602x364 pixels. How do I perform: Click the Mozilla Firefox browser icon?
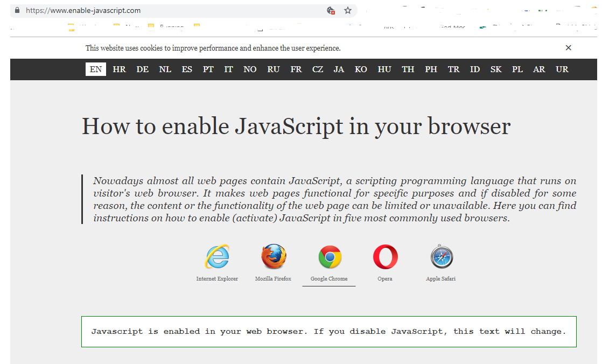click(x=274, y=256)
